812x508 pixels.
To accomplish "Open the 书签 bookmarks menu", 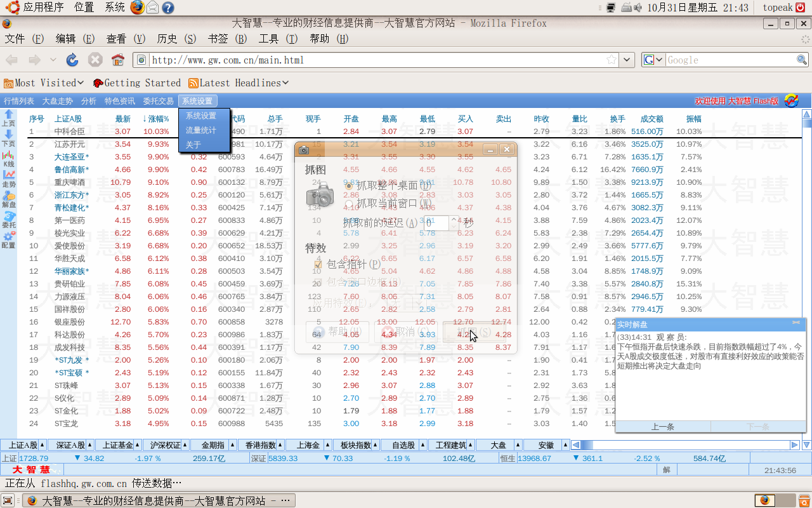I will (228, 39).
